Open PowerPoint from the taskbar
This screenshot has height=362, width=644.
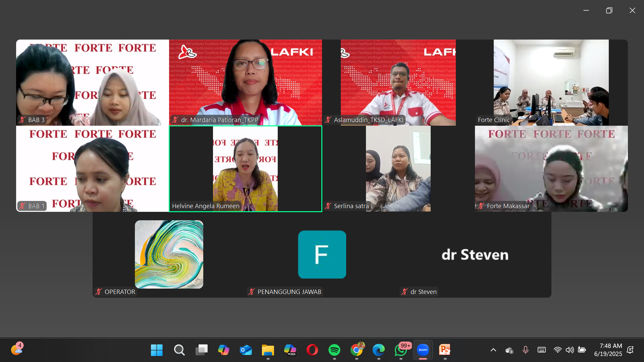(x=445, y=350)
